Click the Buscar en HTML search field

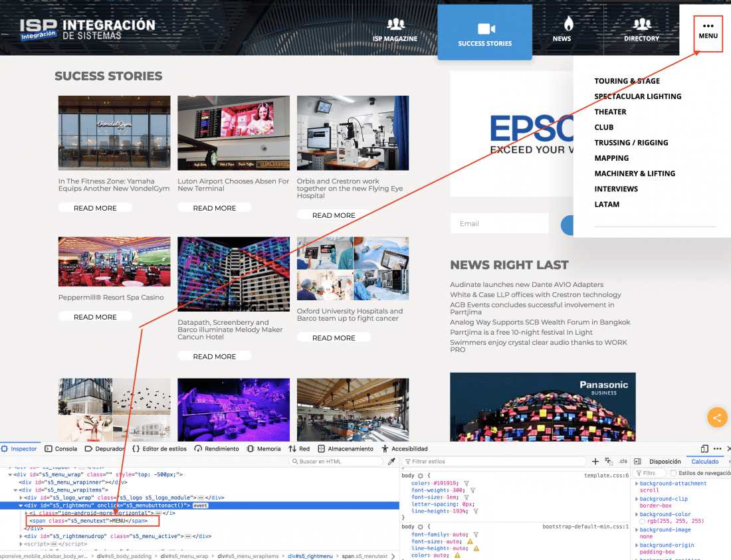pyautogui.click(x=335, y=461)
